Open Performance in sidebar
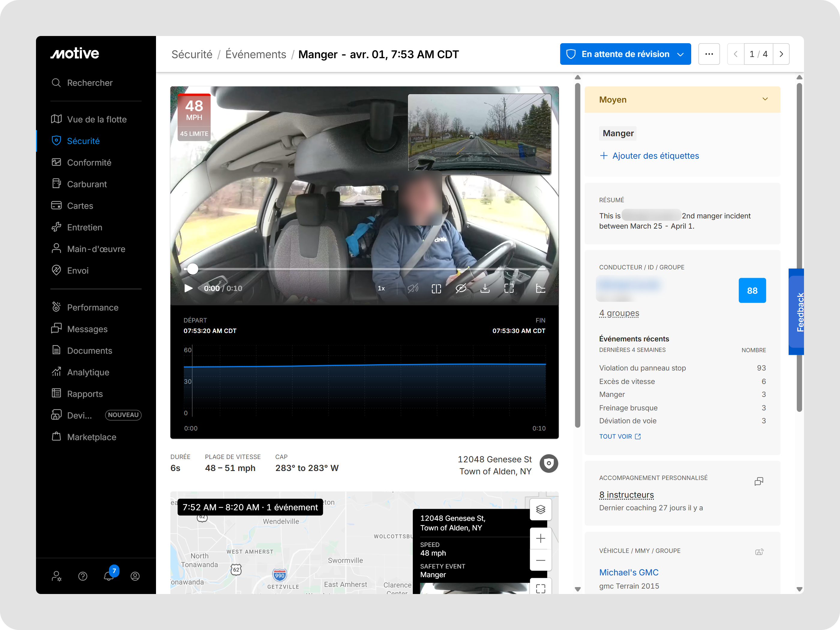The image size is (840, 630). 92,307
